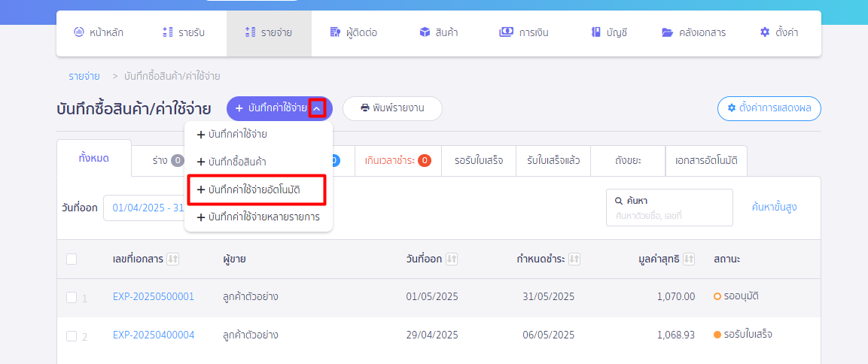The image size is (868, 364).
Task: Click the issue date 01/05/2025
Action: tap(432, 296)
